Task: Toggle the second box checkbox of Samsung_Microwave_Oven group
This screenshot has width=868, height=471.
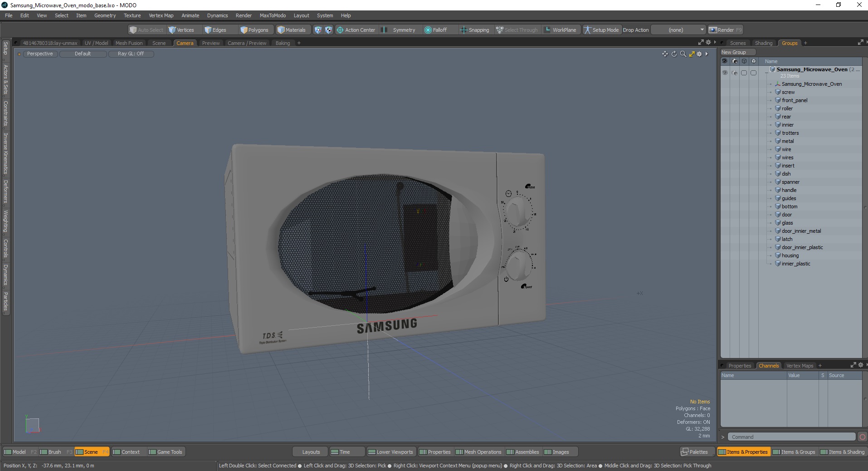Action: 754,73
